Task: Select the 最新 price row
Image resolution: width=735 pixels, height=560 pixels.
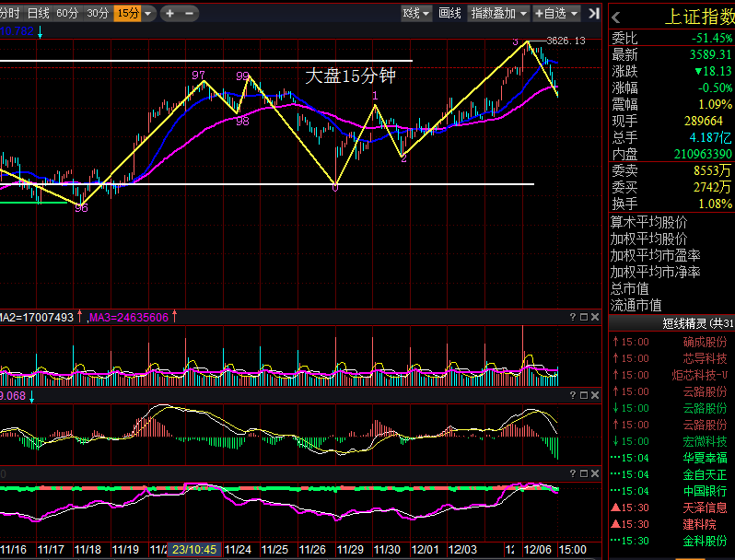Action: click(x=671, y=54)
